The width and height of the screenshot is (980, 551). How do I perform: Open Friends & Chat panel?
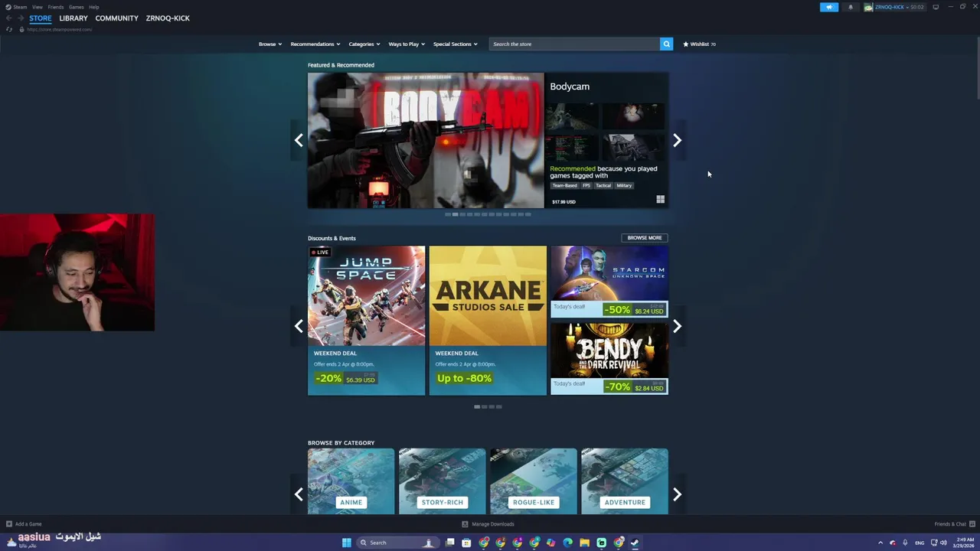[954, 524]
